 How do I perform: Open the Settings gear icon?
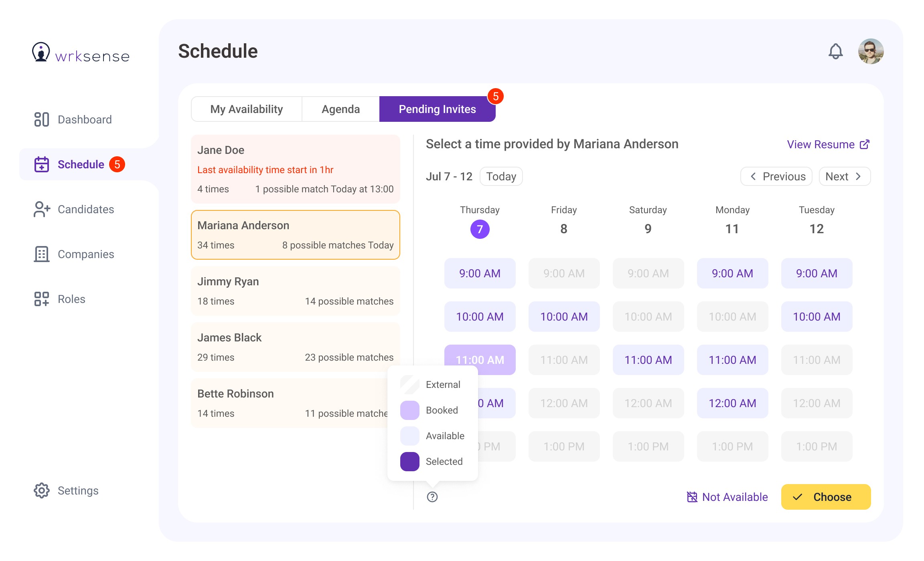click(x=42, y=490)
